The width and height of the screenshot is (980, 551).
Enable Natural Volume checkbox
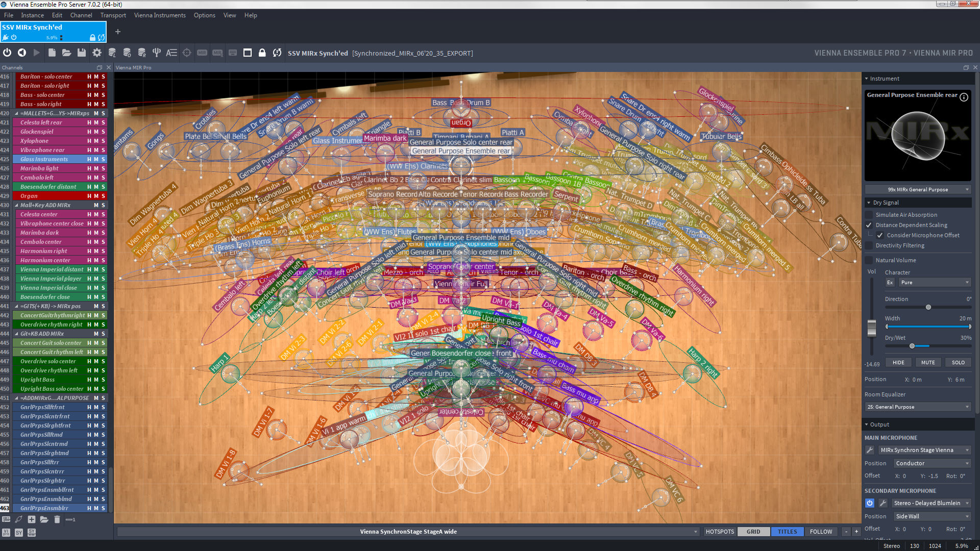[x=869, y=260]
